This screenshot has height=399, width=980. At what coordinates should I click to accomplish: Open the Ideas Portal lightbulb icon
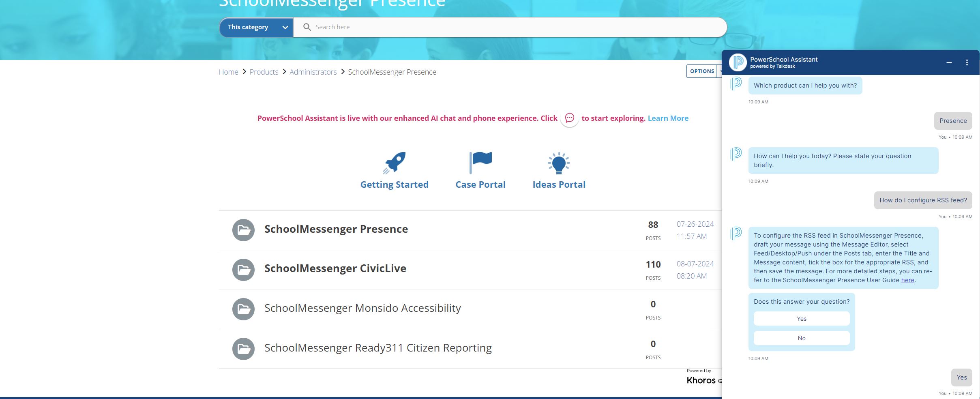coord(559,163)
